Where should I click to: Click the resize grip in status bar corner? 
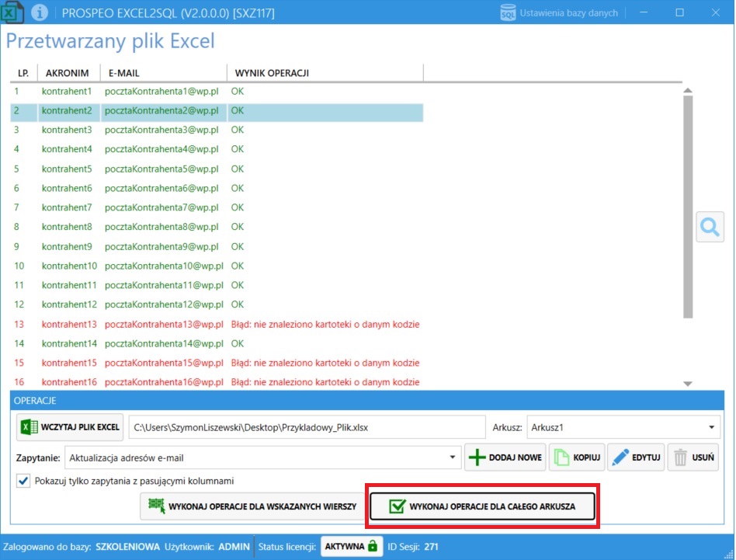click(x=728, y=554)
